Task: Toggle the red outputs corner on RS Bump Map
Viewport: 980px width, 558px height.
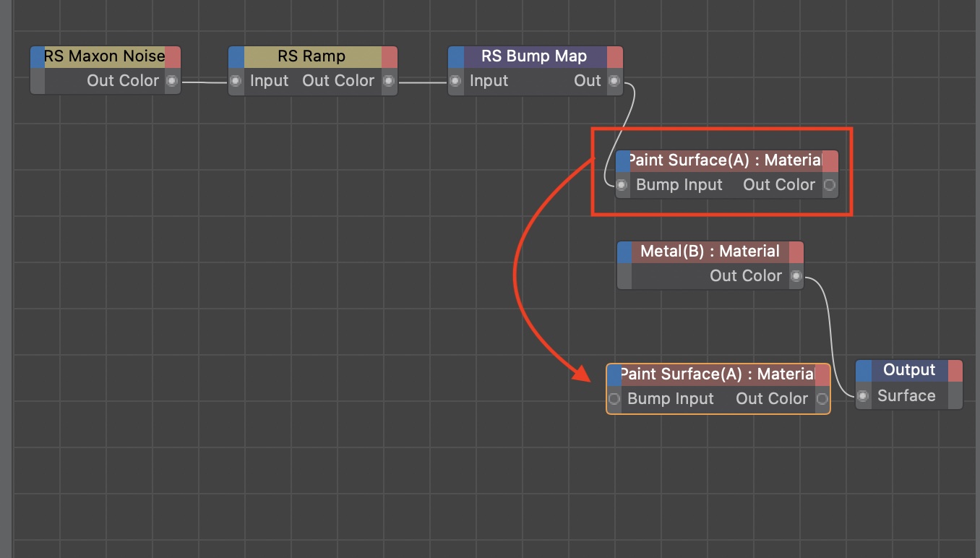Action: pyautogui.click(x=614, y=57)
